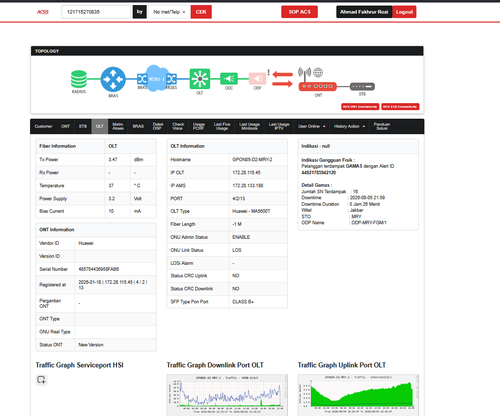Click the Bias Current value 10
The height and width of the screenshot is (416, 500).
coord(111,211)
